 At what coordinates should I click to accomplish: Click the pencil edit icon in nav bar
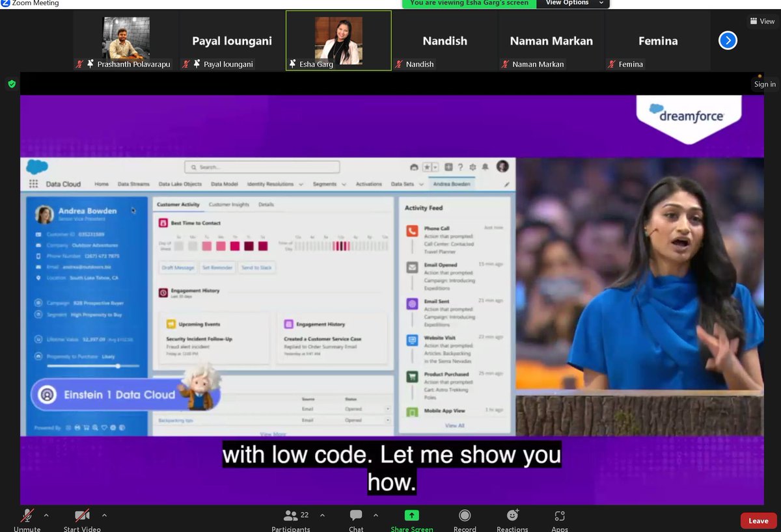507,185
